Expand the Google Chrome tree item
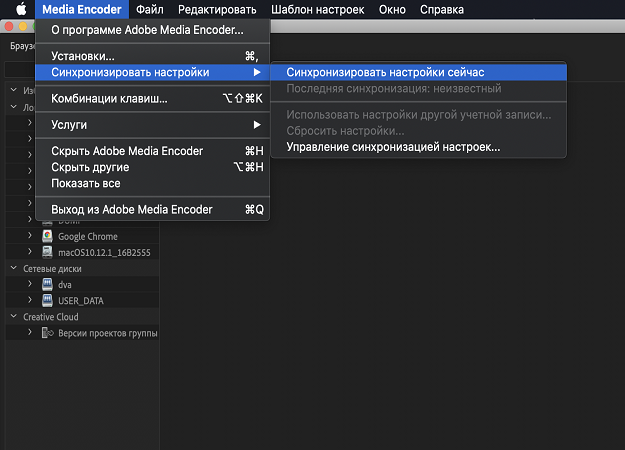The width and height of the screenshot is (625, 450). point(30,237)
